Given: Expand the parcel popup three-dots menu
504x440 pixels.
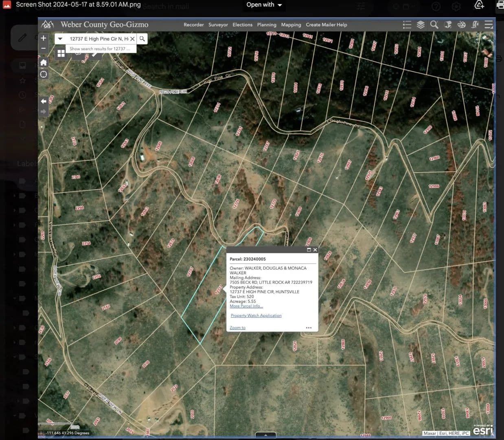Looking at the screenshot, I should pyautogui.click(x=309, y=328).
